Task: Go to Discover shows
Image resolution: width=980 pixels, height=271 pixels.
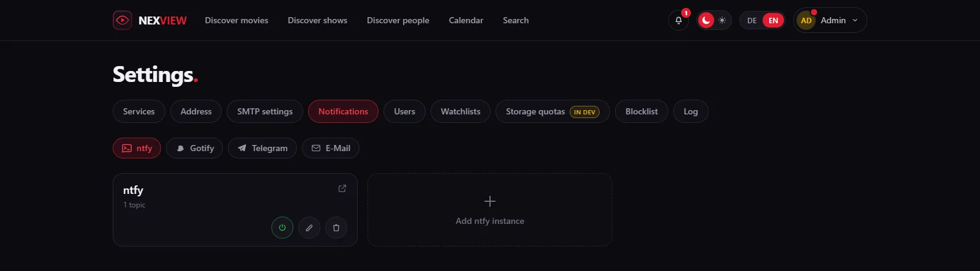Action: click(x=317, y=20)
